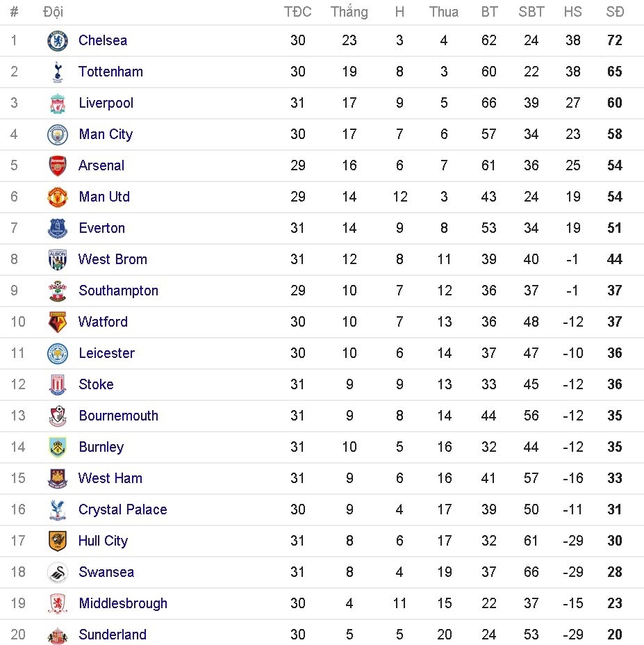Click the Thắng wins column header
Image resolution: width=644 pixels, height=645 pixels.
(349, 12)
